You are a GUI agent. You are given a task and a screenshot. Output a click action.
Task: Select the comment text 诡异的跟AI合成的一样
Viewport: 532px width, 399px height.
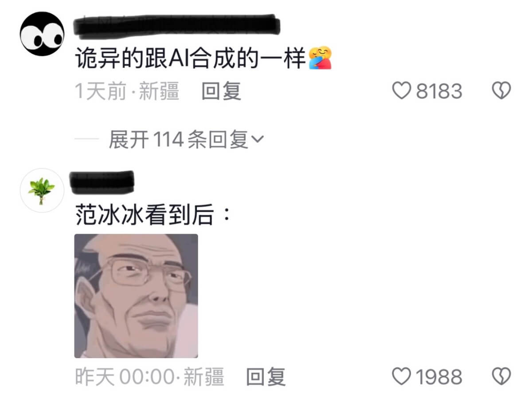(x=191, y=59)
